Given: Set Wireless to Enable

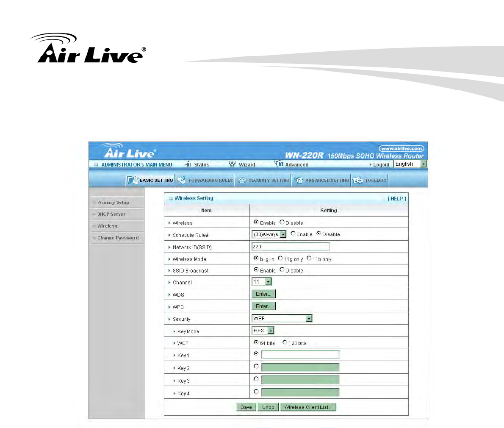Looking at the screenshot, I should click(x=256, y=222).
